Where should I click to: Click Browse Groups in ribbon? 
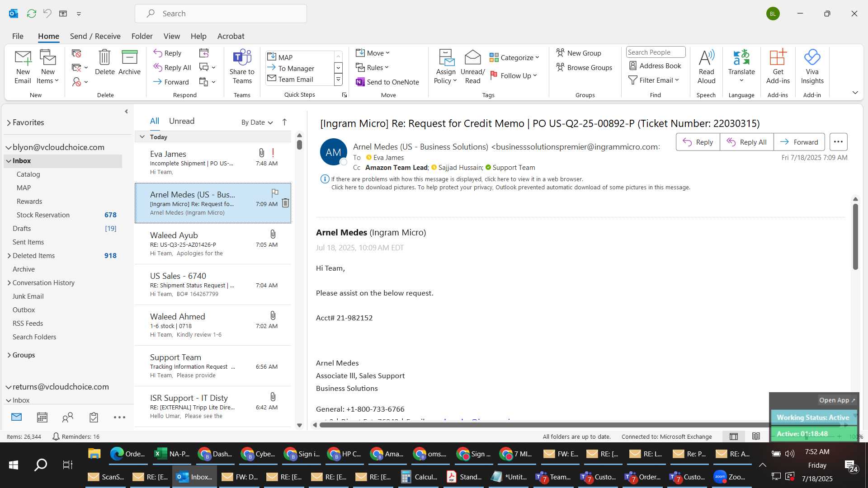click(x=584, y=67)
